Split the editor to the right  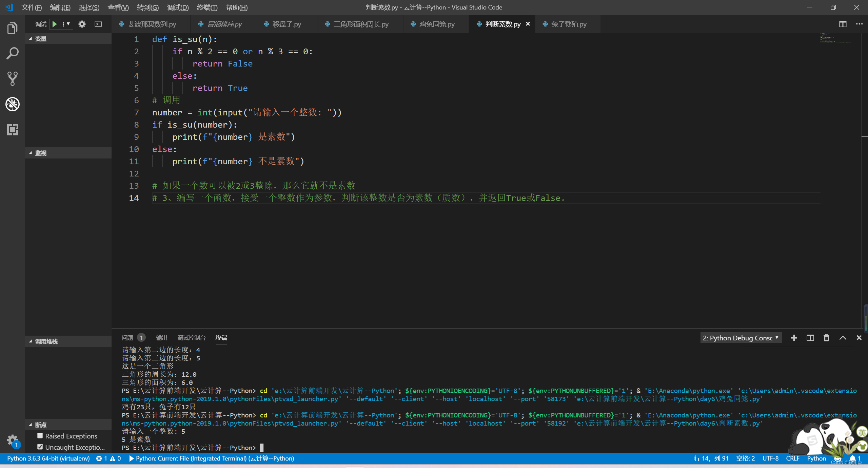point(843,24)
